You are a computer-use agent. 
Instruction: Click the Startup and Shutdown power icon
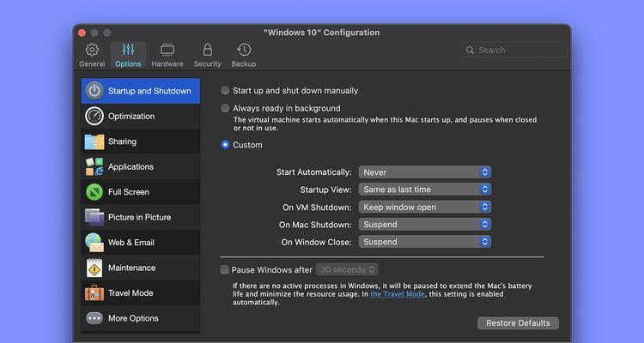click(94, 91)
